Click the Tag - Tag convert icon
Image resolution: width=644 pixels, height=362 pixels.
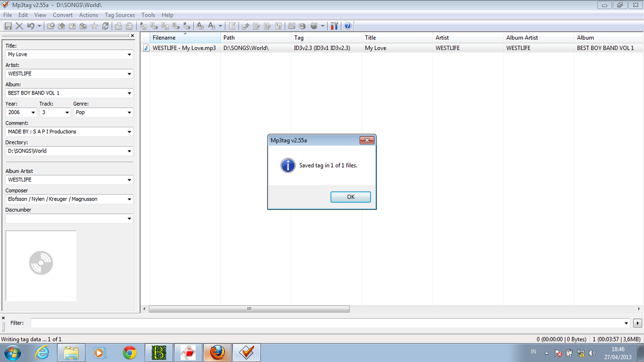point(187,26)
